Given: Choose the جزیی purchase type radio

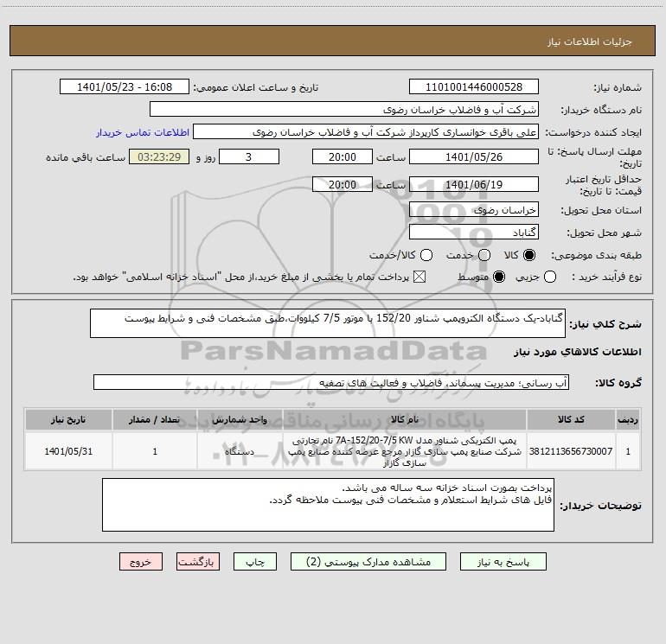Looking at the screenshot, I should [x=550, y=277].
